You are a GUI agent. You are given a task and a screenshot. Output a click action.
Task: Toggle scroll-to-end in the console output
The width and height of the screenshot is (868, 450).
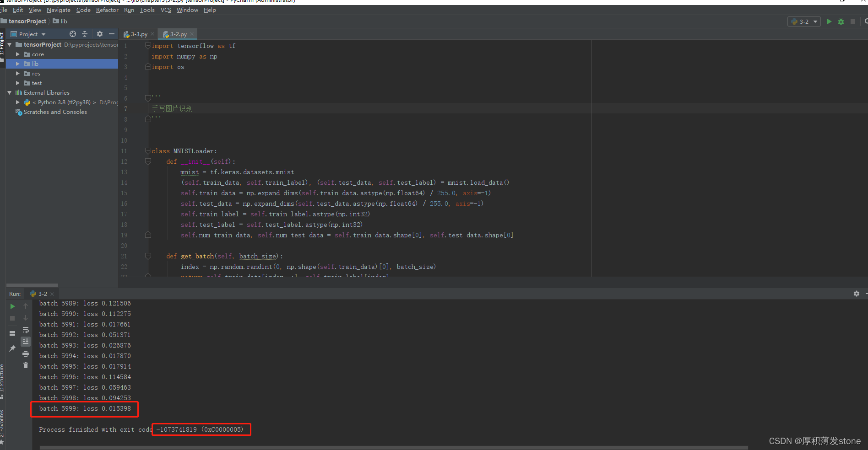point(26,342)
